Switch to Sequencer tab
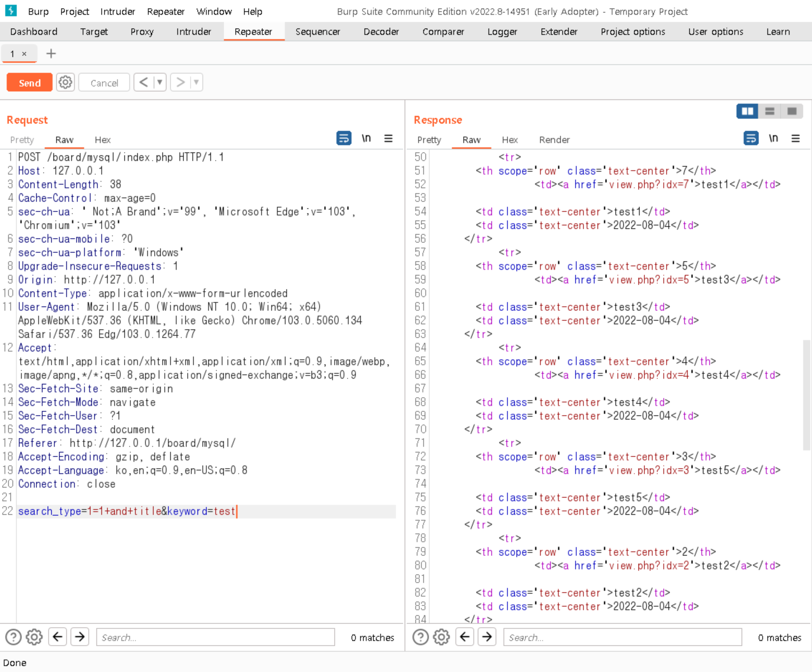This screenshot has height=672, width=812. (x=318, y=32)
